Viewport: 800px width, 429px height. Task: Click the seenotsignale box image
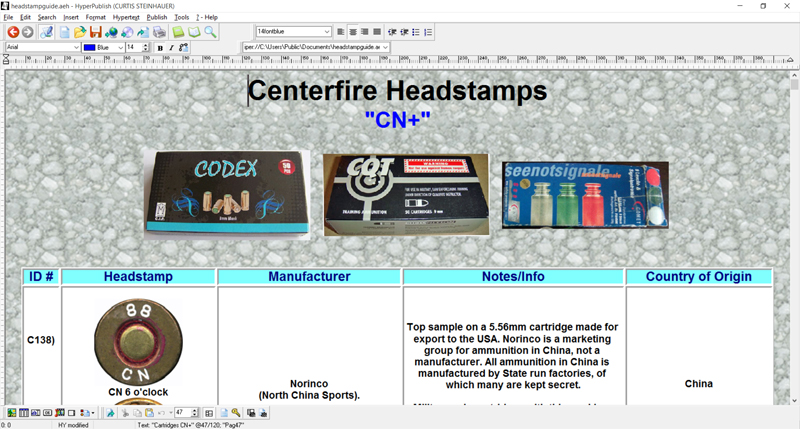coord(585,195)
